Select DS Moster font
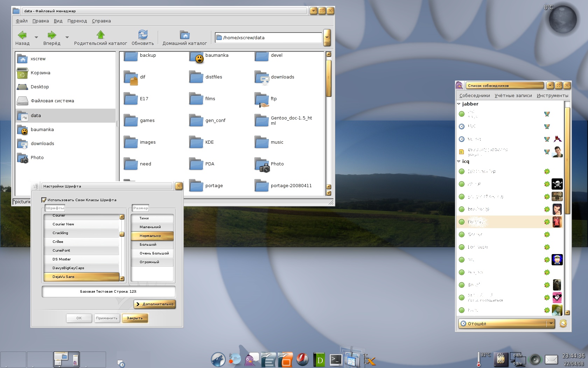The image size is (588, 368). pos(82,259)
